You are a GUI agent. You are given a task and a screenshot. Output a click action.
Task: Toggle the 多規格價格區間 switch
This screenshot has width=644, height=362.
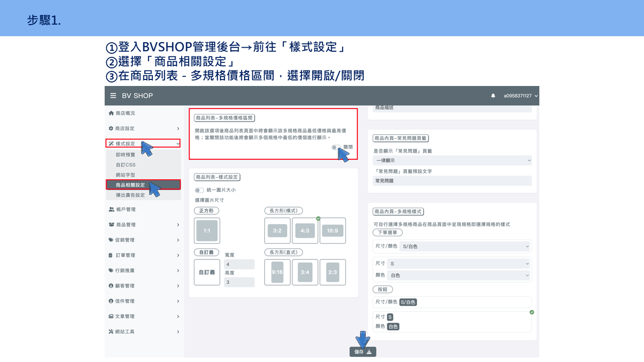click(x=336, y=147)
